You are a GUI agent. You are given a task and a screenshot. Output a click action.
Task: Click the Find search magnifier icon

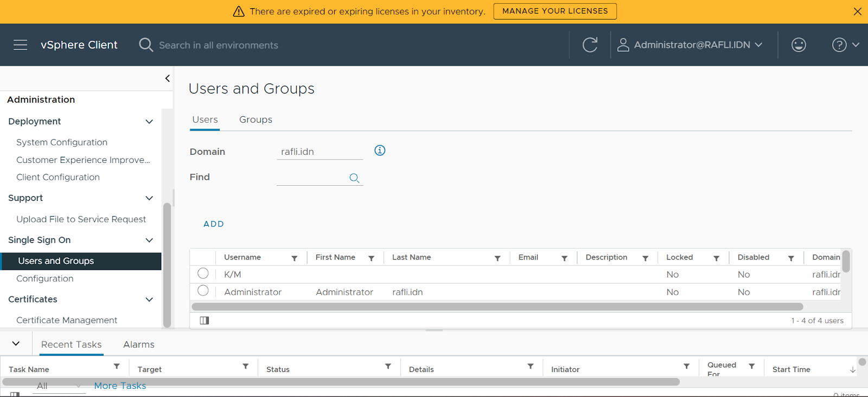[x=354, y=178]
